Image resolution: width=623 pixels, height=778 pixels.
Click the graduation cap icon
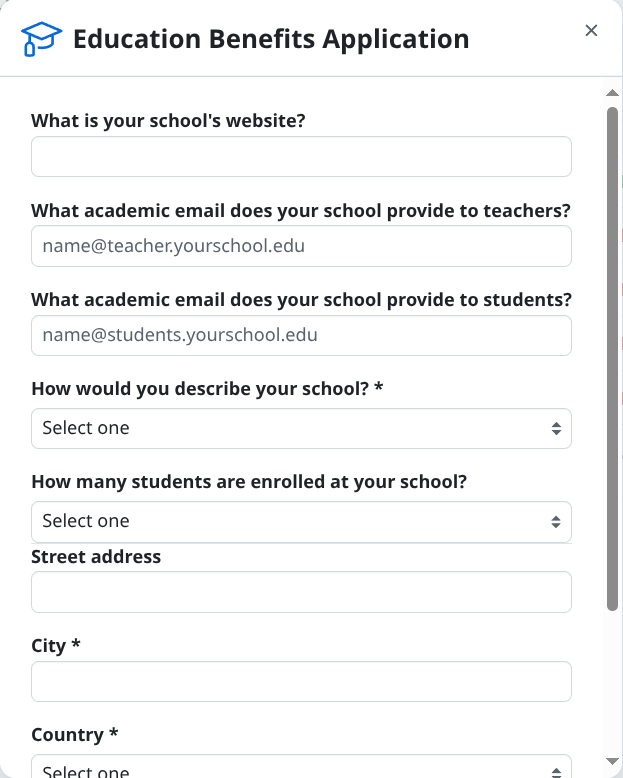click(41, 39)
